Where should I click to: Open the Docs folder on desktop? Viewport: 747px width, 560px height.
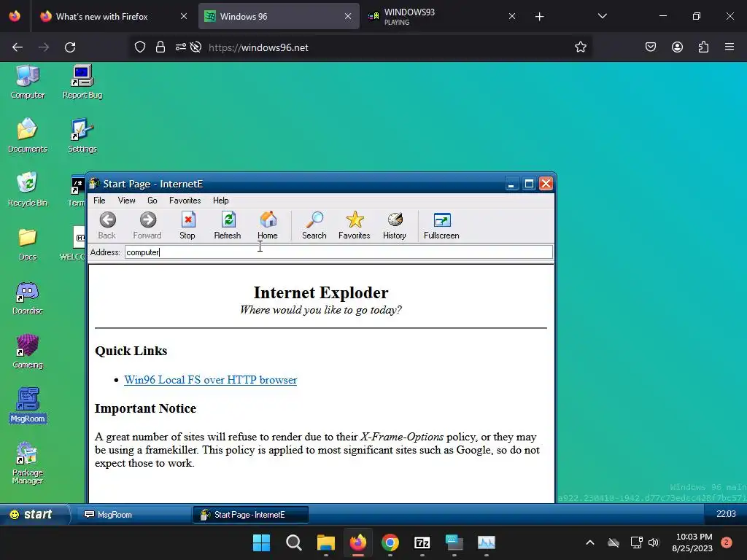pyautogui.click(x=28, y=244)
